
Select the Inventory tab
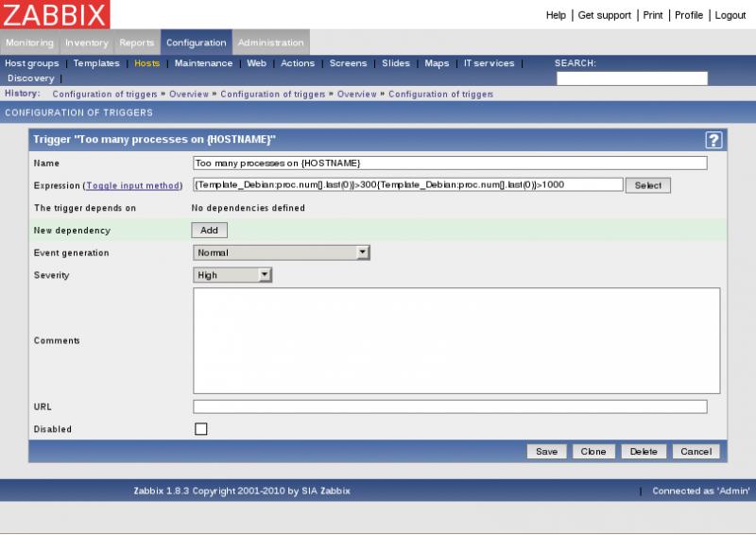(86, 43)
